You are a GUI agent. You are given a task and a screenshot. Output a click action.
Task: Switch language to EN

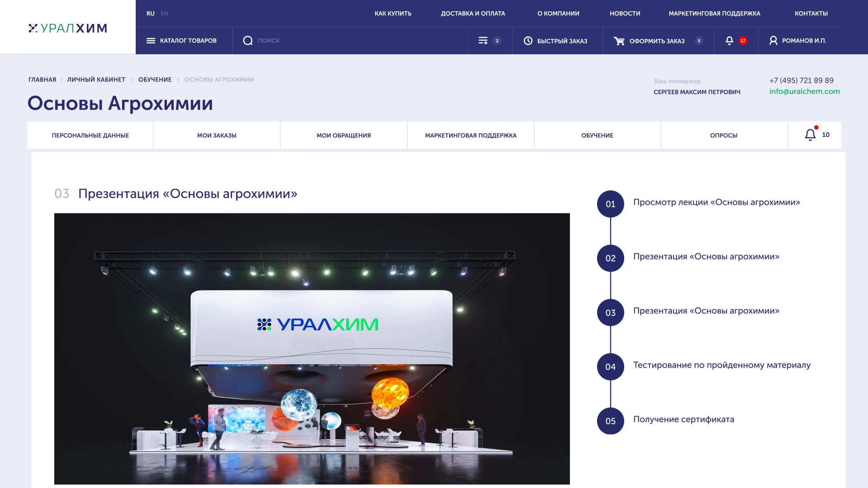tap(164, 14)
